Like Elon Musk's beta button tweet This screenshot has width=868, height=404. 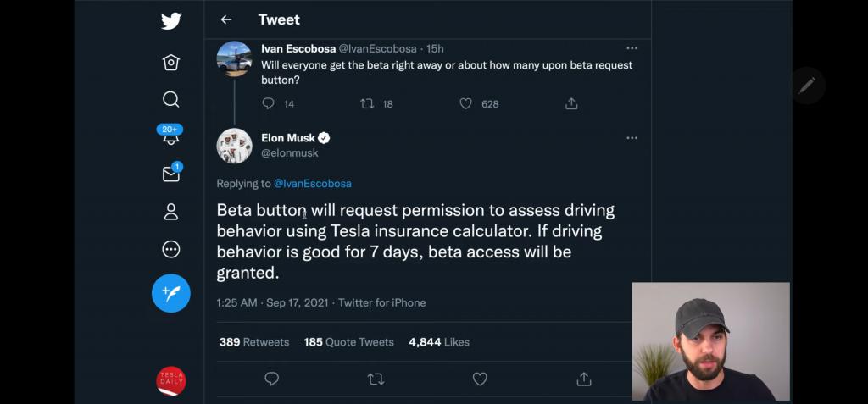coord(479,379)
